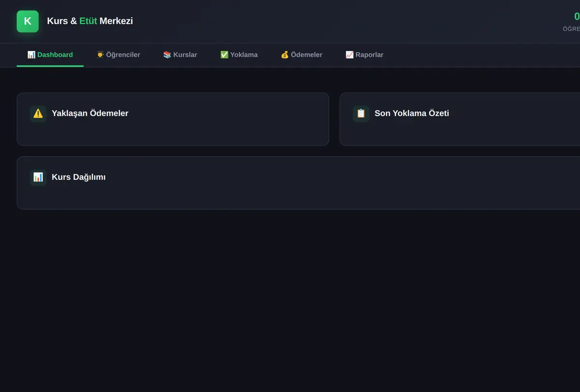Click the green word Etüt in the title
The height and width of the screenshot is (392, 580).
[x=88, y=21]
